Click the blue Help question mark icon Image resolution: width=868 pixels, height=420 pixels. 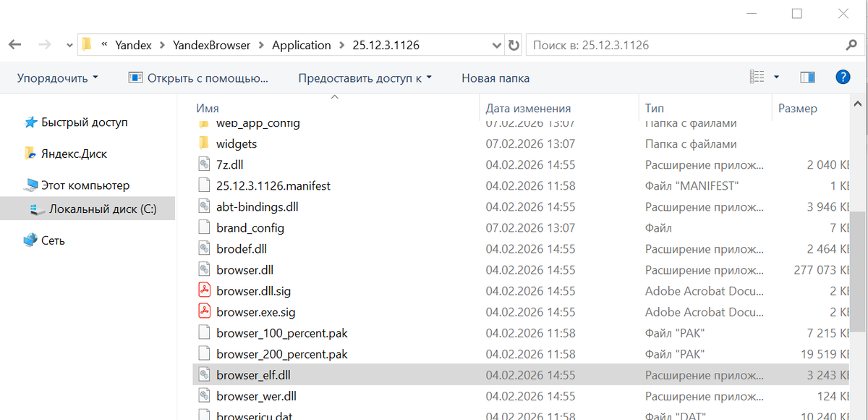click(843, 77)
